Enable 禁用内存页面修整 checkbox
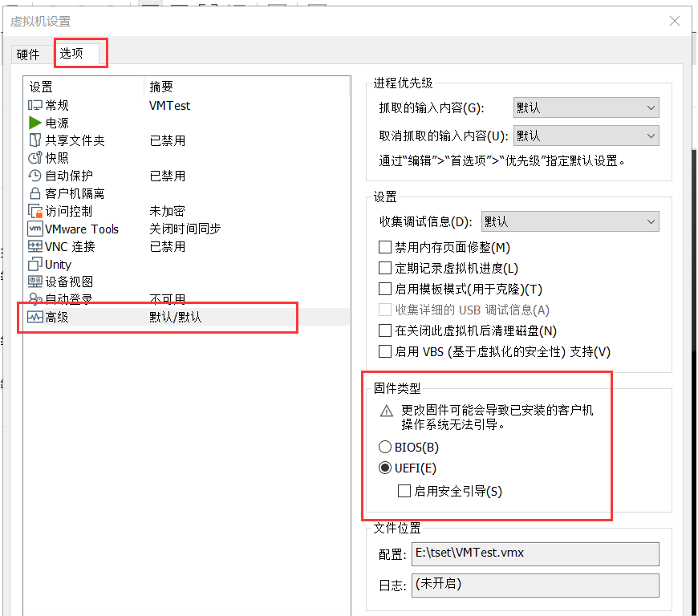This screenshot has width=698, height=616. (385, 248)
